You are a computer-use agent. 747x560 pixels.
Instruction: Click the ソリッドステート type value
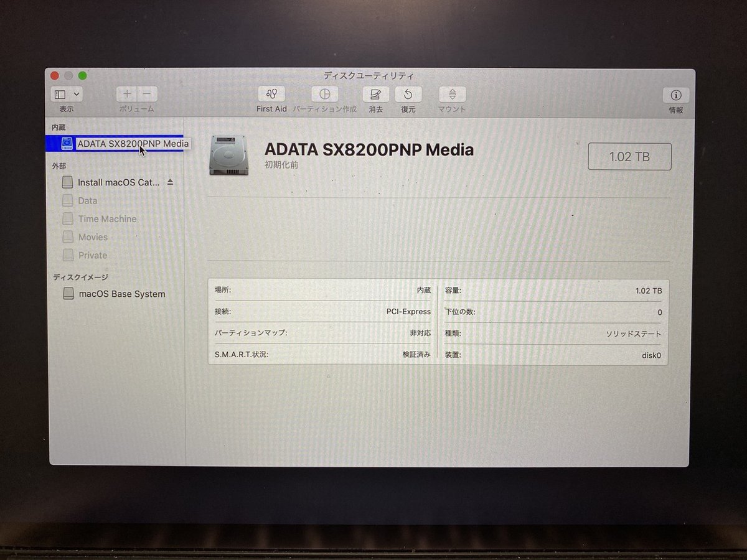coord(634,334)
